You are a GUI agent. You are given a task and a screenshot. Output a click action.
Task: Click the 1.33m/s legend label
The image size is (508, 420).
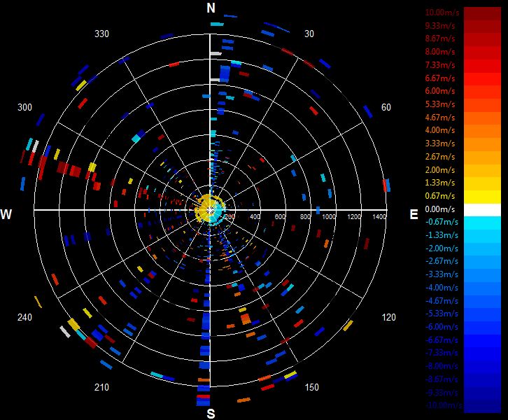point(440,183)
